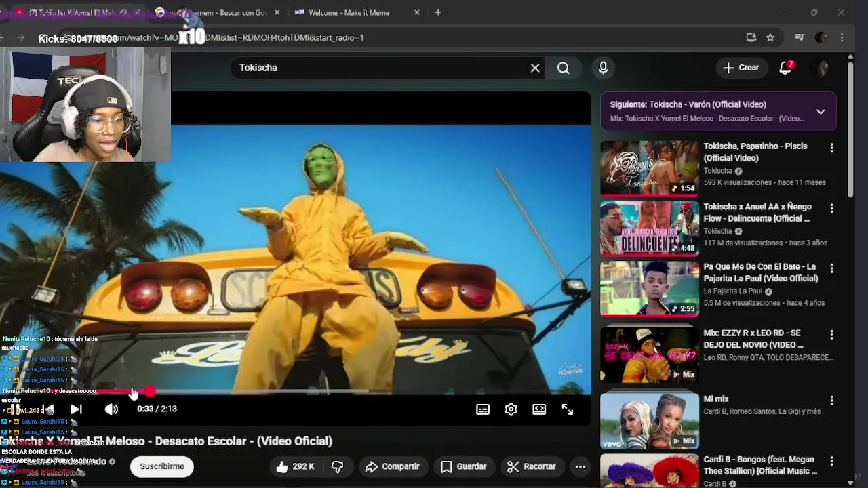The height and width of the screenshot is (488, 868).
Task: Click title Mix: EZZY R x LEO RD
Action: tap(753, 339)
